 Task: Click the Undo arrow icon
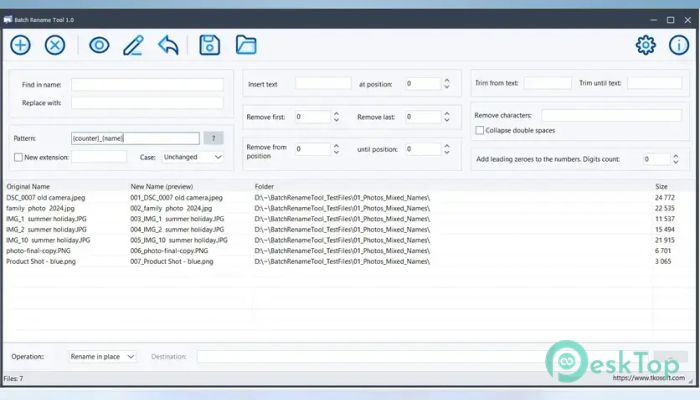(x=168, y=45)
